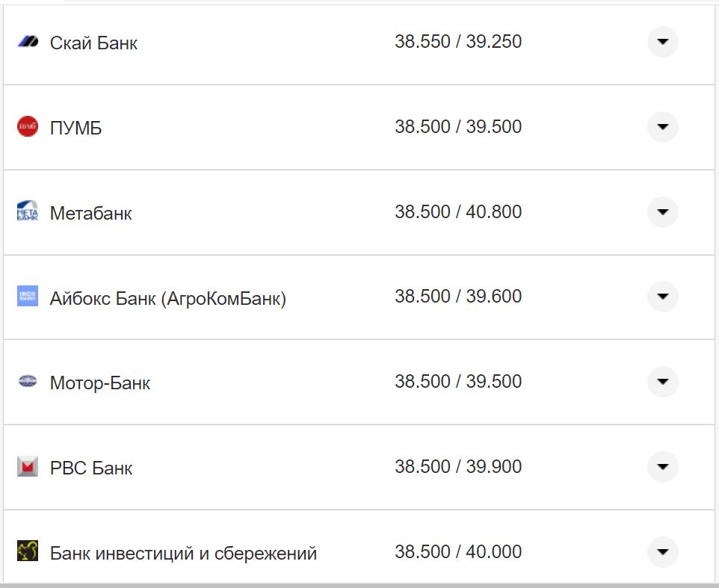Open the Мотор-Банк dropdown arrow
719x588 pixels.
pos(662,382)
